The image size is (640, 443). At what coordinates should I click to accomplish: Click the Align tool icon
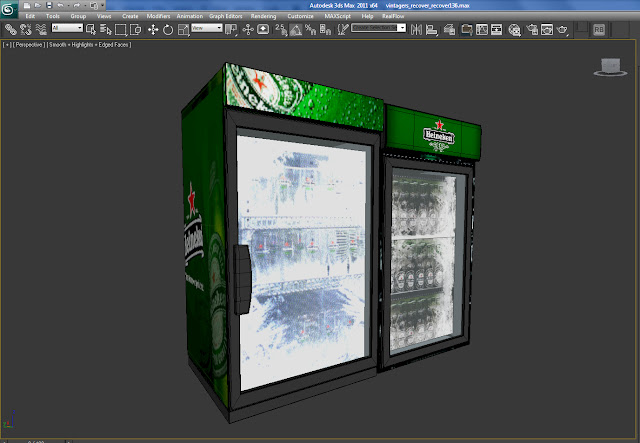431,29
